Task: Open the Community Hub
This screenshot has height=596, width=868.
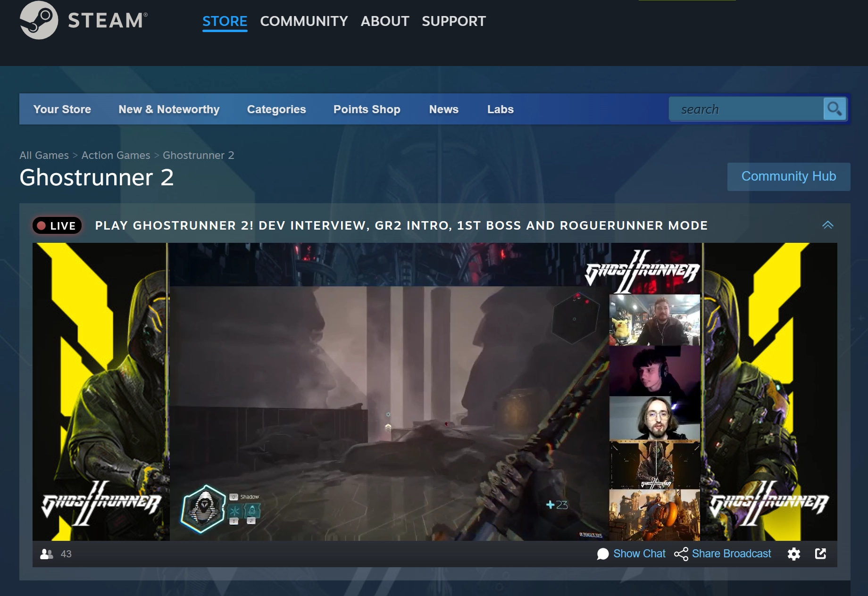Action: pyautogui.click(x=789, y=176)
